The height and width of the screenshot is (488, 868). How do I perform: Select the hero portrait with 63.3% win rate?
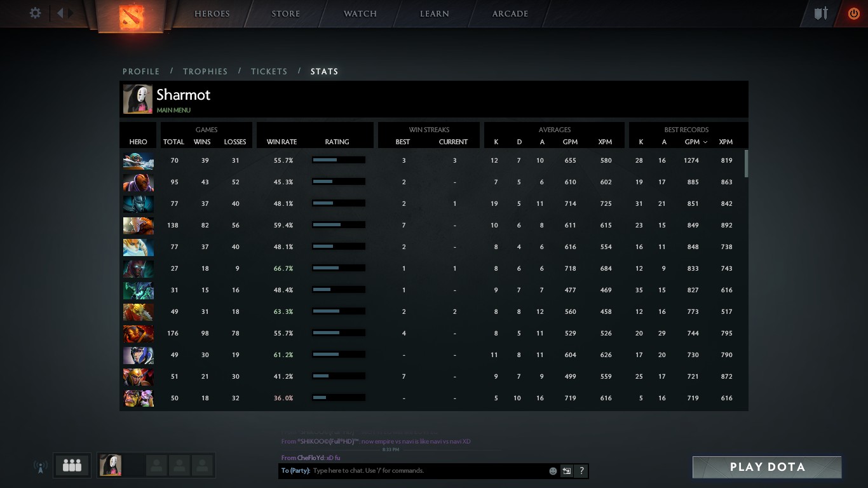[138, 312]
